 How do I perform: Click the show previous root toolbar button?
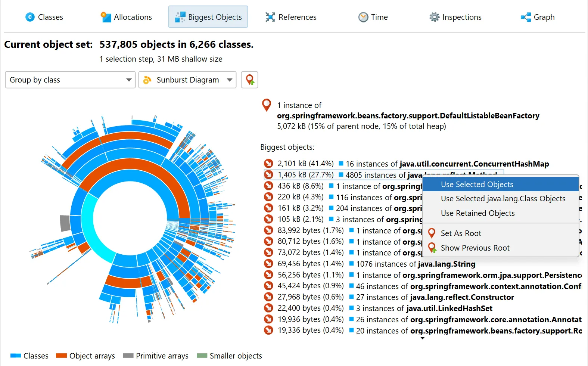click(x=249, y=80)
